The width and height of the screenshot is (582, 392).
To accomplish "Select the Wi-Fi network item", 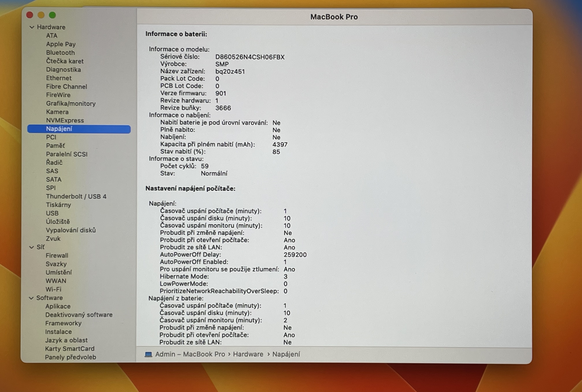I will click(x=53, y=289).
